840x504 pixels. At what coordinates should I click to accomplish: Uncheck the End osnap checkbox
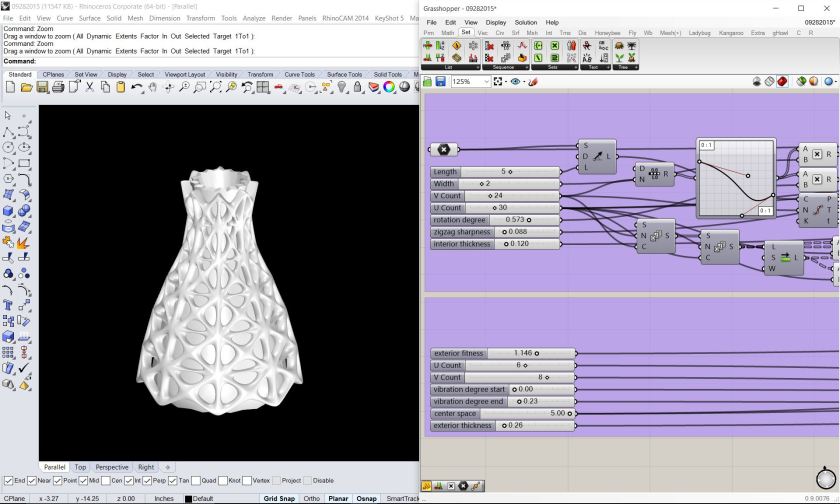7,480
